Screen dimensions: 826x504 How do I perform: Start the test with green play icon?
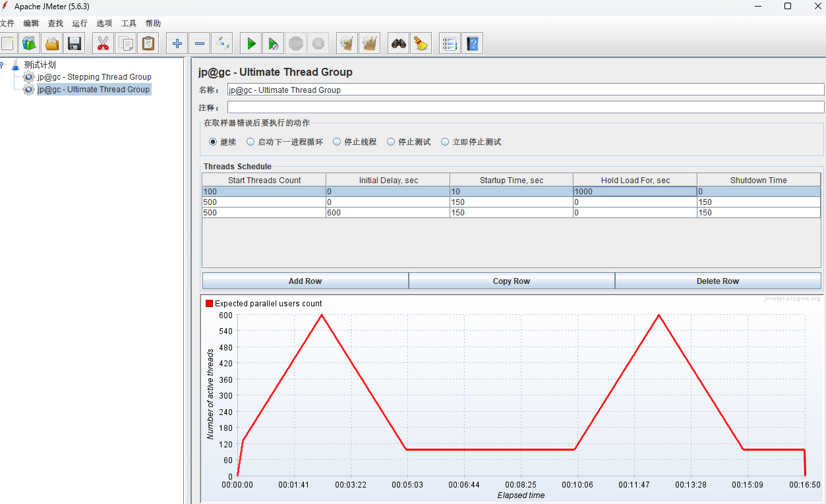coord(251,43)
